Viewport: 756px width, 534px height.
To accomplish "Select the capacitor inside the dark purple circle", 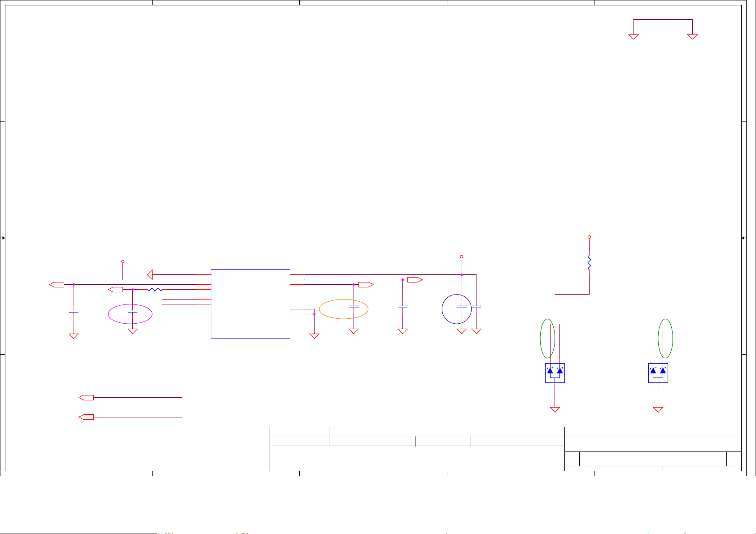I will click(462, 307).
